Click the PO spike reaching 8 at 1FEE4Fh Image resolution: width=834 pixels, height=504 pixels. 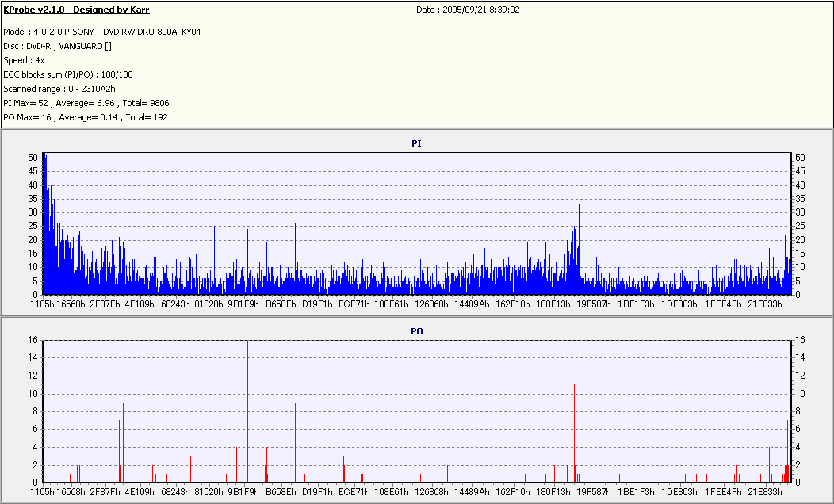pyautogui.click(x=736, y=447)
